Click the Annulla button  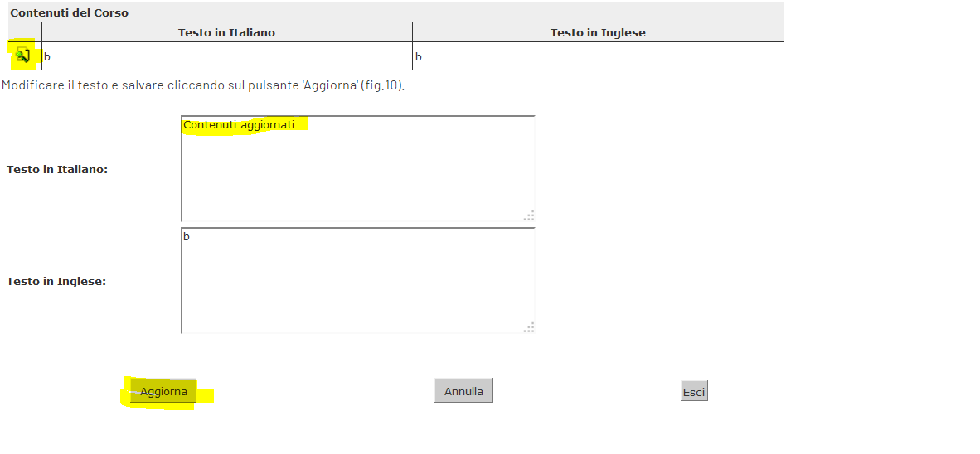click(463, 391)
